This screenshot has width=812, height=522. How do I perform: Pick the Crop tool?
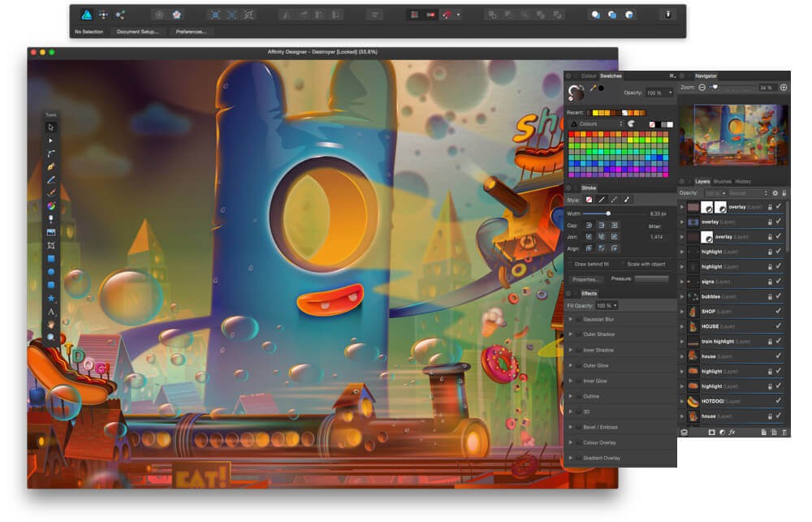pyautogui.click(x=51, y=245)
